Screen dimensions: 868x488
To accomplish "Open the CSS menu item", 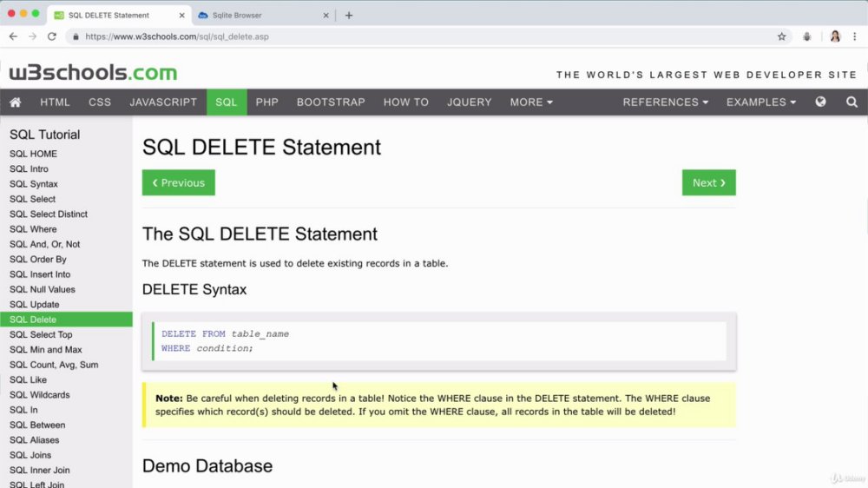I will (100, 102).
